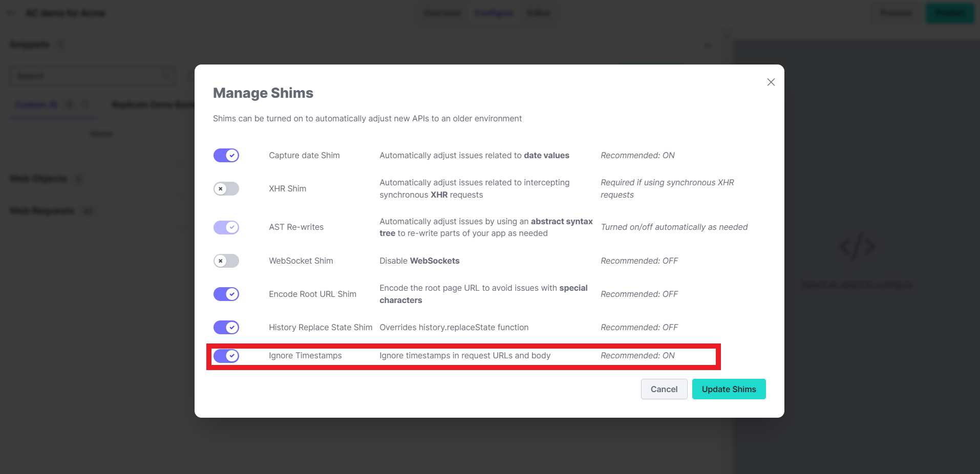Click the count badge next to Web Requests
The width and height of the screenshot is (980, 474).
(x=88, y=211)
